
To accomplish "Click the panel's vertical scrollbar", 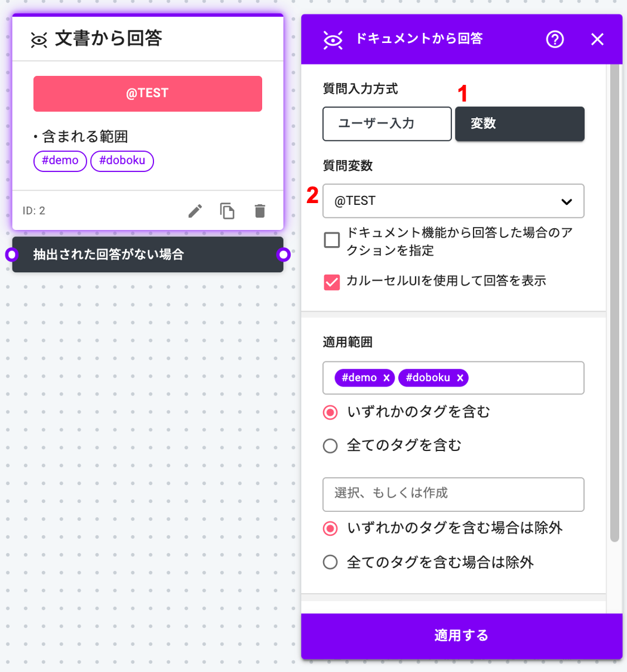I will [x=614, y=303].
